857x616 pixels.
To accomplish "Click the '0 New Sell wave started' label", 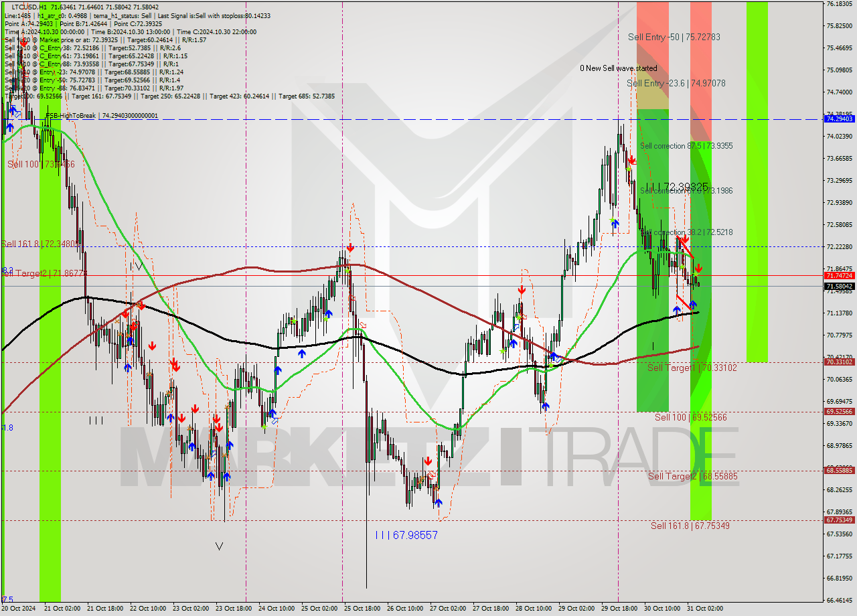I will pos(619,68).
